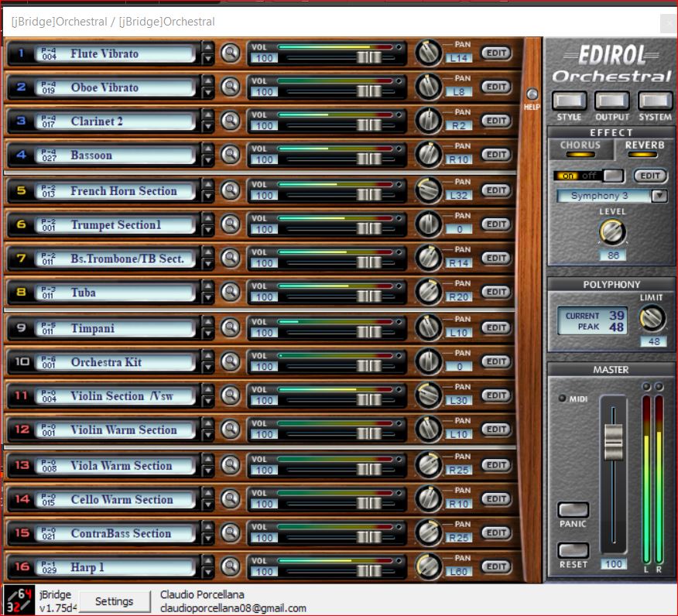Click the up arrow beside Trumpet Section1
The height and width of the screenshot is (616, 678).
pyautogui.click(x=208, y=218)
